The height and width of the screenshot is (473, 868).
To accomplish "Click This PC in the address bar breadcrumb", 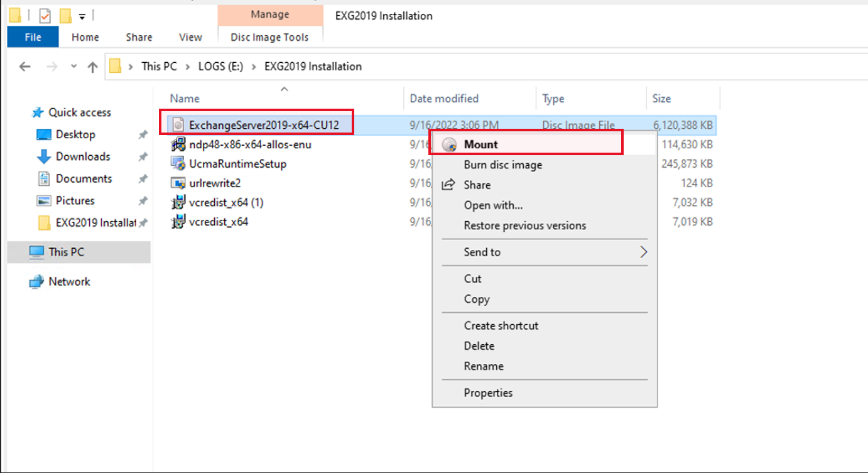I will tap(159, 66).
